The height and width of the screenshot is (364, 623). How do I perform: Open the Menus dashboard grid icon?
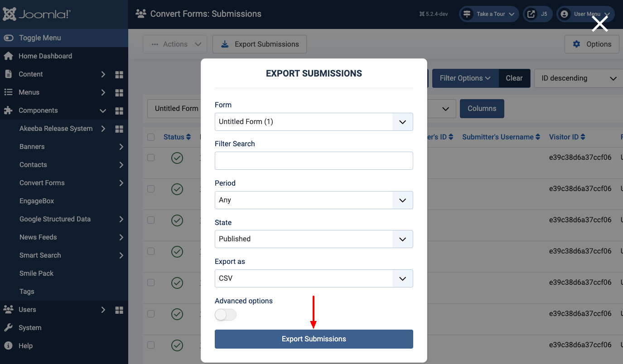[x=119, y=92]
